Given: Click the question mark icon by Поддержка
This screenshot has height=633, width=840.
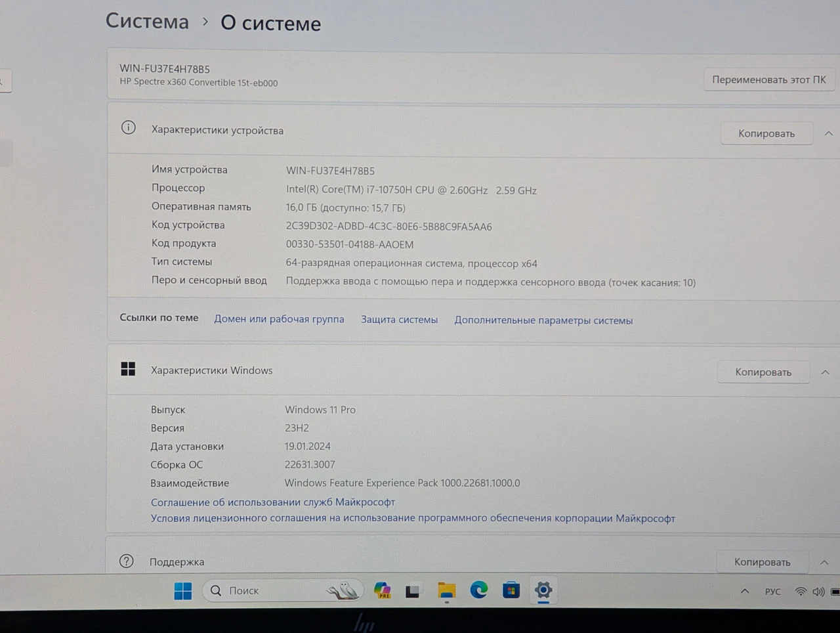Looking at the screenshot, I should coord(127,561).
